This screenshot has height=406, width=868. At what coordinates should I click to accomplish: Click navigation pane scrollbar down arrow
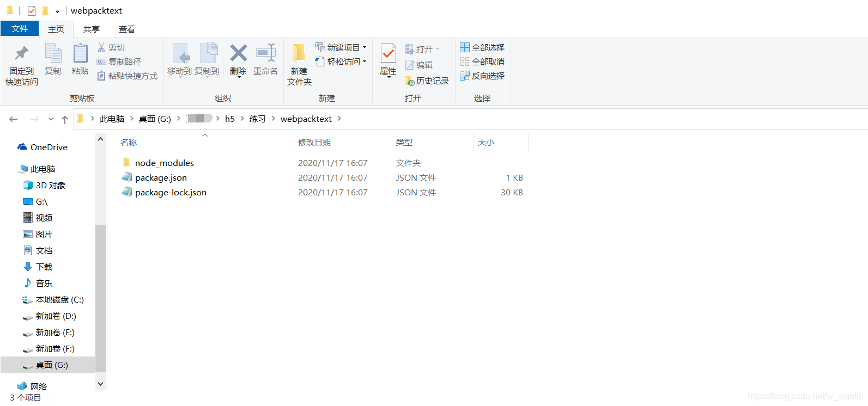coord(100,384)
